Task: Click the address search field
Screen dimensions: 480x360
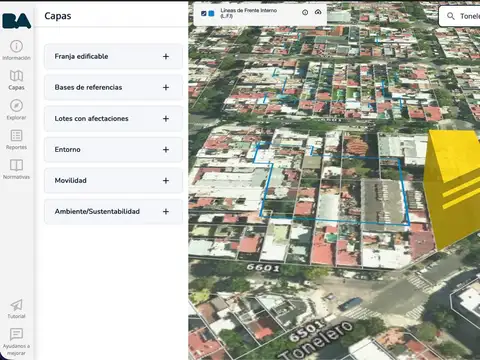Action: pos(460,16)
